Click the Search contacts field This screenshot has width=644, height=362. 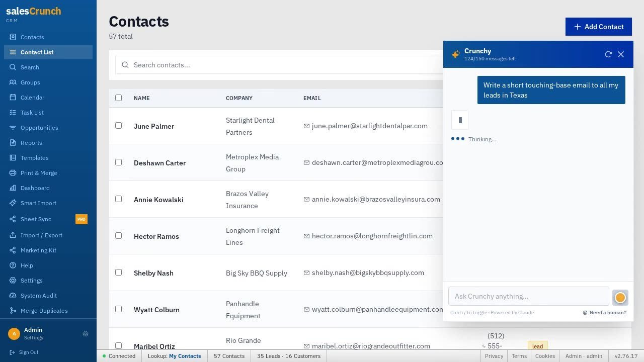point(279,65)
